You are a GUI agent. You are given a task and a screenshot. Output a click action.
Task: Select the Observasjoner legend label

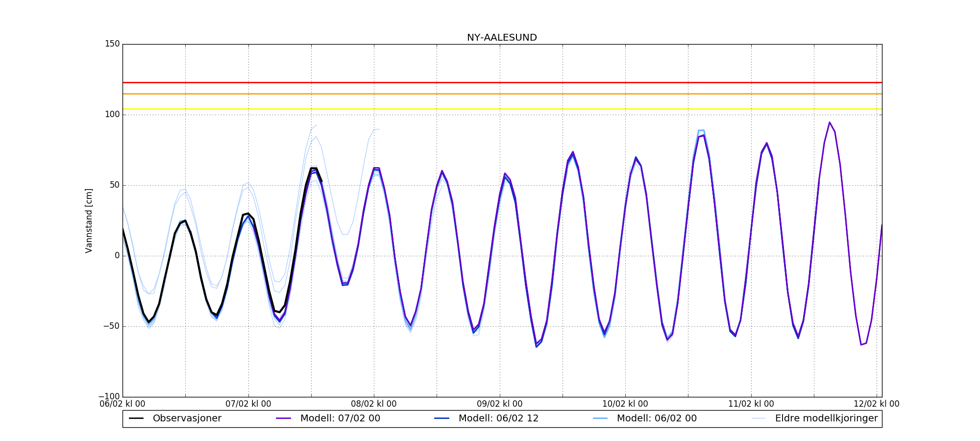[187, 418]
